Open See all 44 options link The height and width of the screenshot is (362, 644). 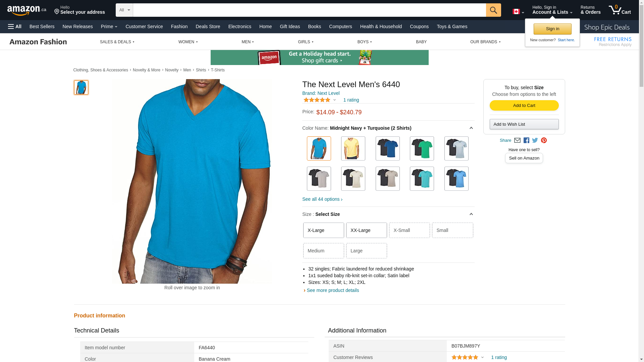pyautogui.click(x=322, y=199)
